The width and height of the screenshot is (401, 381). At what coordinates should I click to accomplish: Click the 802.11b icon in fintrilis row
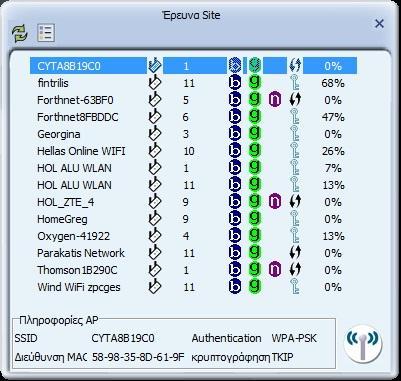click(x=235, y=83)
